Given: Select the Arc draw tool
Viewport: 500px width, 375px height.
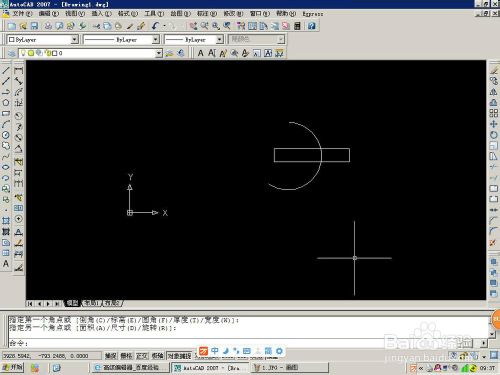Looking at the screenshot, I should coord(6,124).
